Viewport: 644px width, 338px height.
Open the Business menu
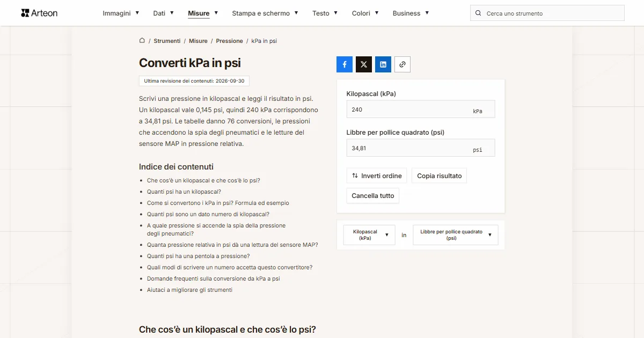click(x=411, y=13)
